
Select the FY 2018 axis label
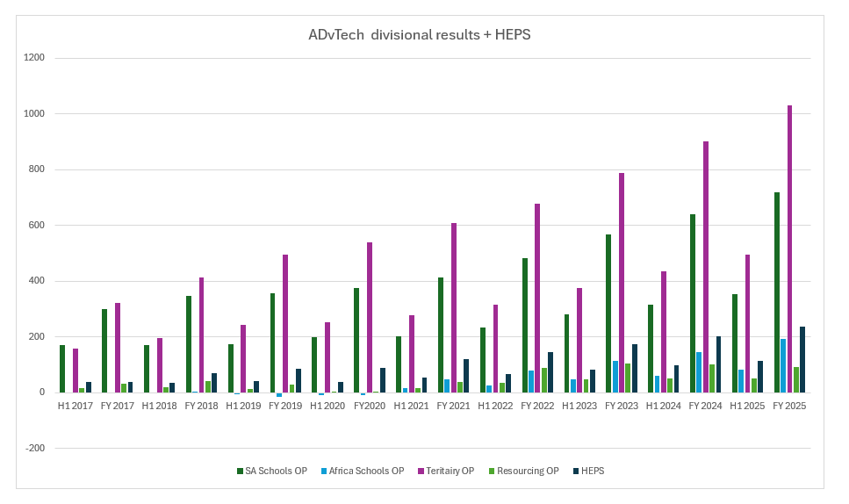(201, 406)
